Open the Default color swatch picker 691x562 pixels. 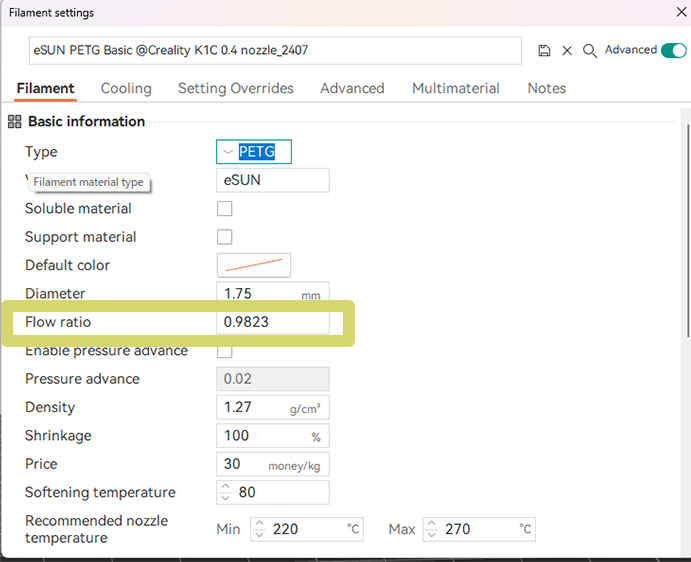coord(254,265)
